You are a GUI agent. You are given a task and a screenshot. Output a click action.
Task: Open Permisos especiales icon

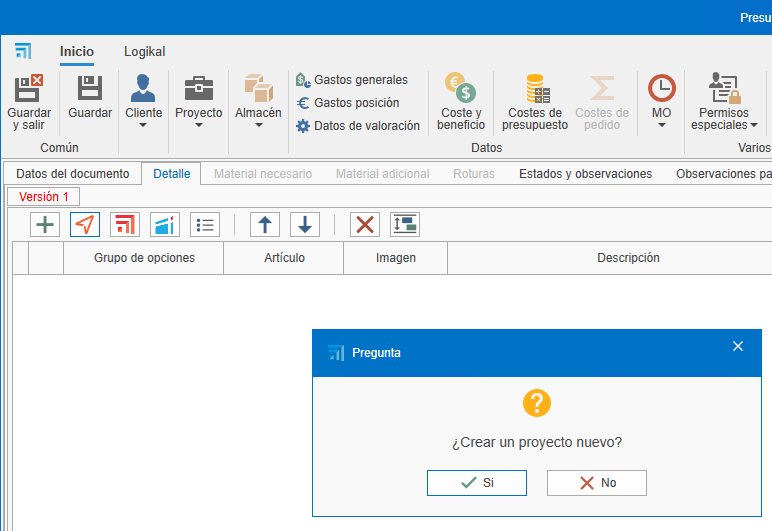(724, 88)
